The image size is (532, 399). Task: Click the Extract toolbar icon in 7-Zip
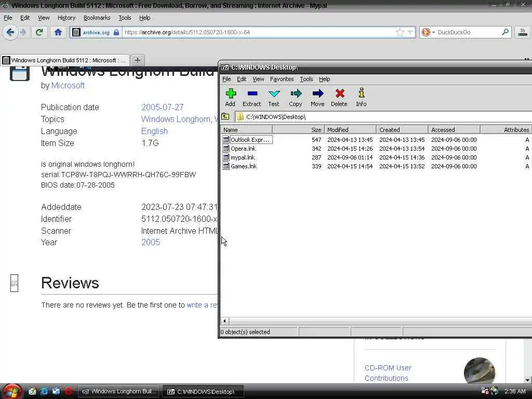click(252, 97)
